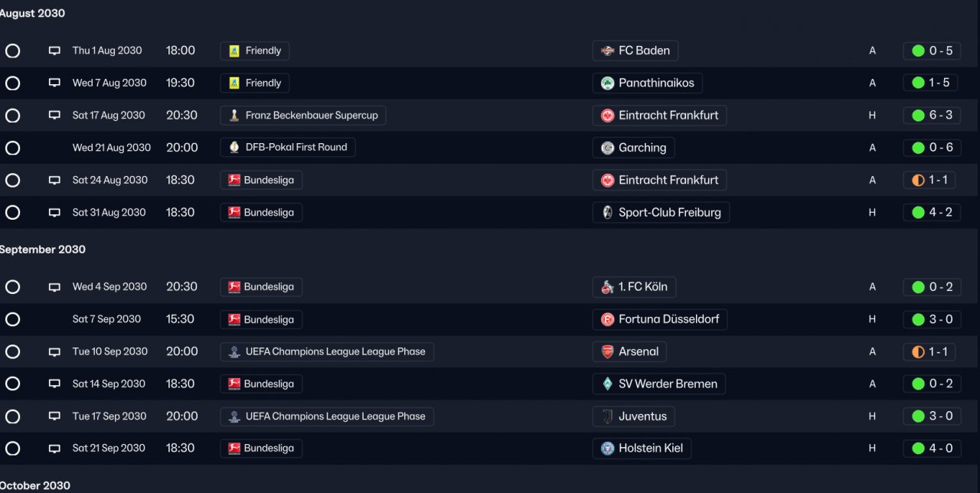
Task: Open Fortuna Düsseldorf team page
Action: [x=668, y=319]
